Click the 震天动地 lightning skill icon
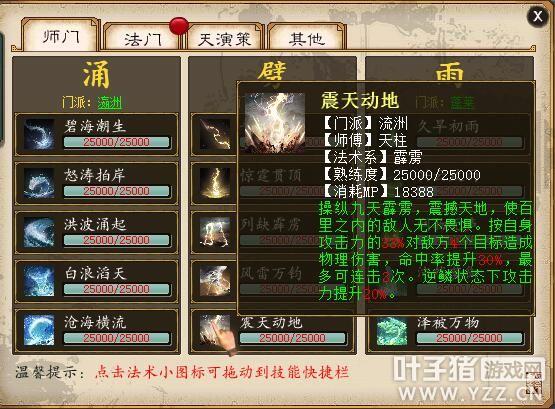This screenshot has width=555, height=409. coord(215,330)
